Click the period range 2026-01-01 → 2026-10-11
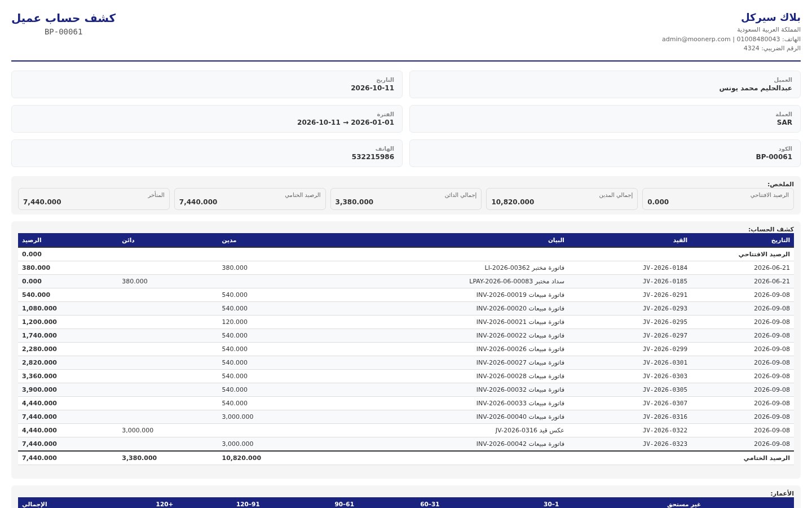 point(346,122)
